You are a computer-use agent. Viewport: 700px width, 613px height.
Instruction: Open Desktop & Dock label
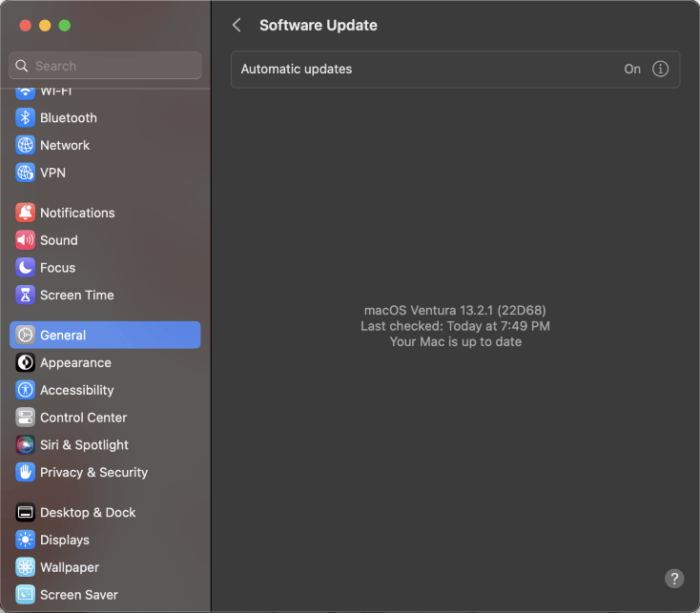tap(88, 513)
